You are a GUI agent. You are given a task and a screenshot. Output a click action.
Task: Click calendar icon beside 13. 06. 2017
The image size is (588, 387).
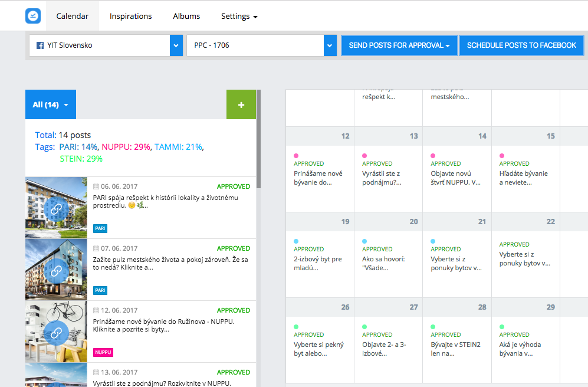point(96,372)
